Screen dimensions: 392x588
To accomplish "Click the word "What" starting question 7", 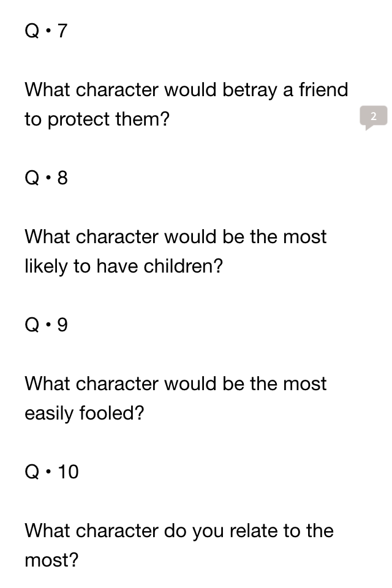I will (x=47, y=89).
